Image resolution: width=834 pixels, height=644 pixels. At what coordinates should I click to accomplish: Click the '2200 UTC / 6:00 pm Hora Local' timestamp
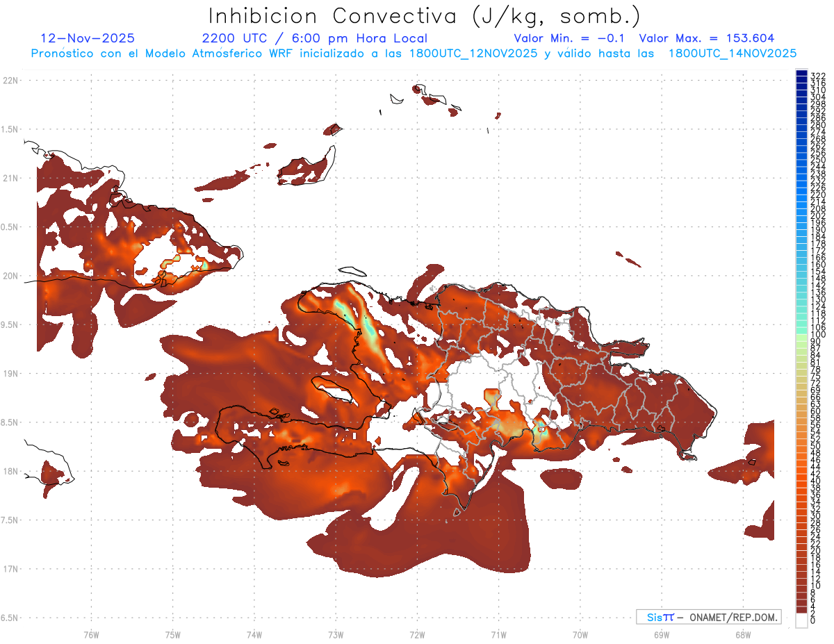315,38
